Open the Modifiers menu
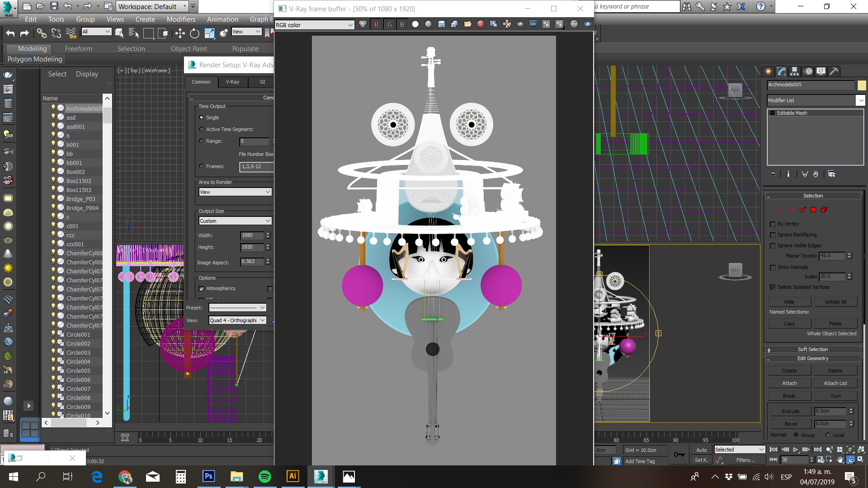 tap(181, 19)
